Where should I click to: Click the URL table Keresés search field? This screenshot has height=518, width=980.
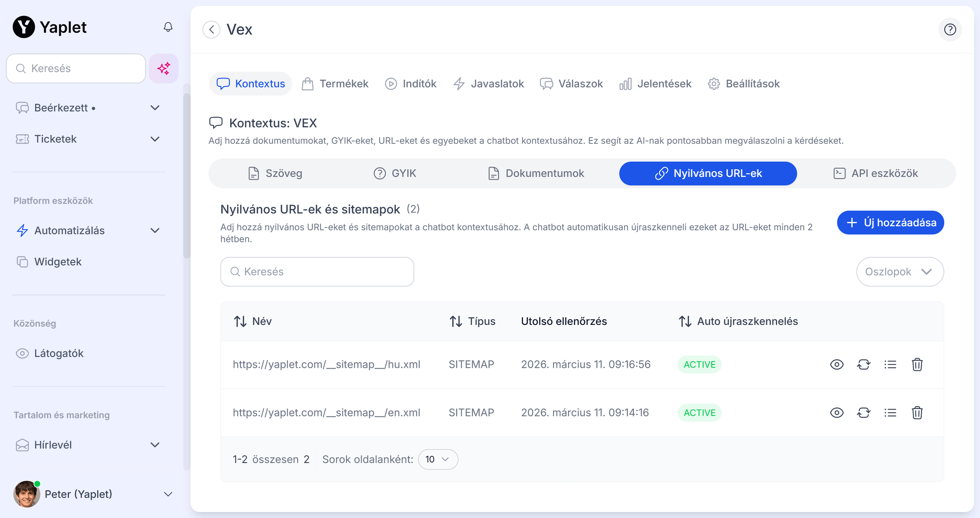(317, 272)
